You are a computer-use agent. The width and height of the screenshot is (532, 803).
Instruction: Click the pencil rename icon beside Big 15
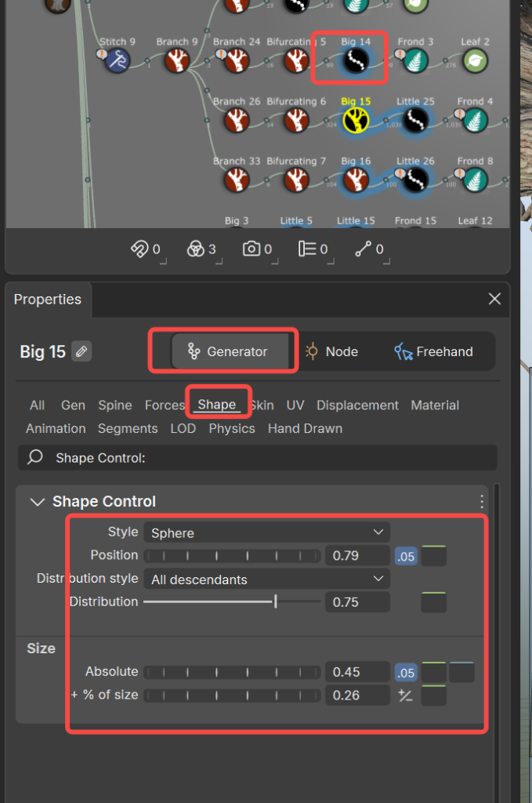click(81, 351)
